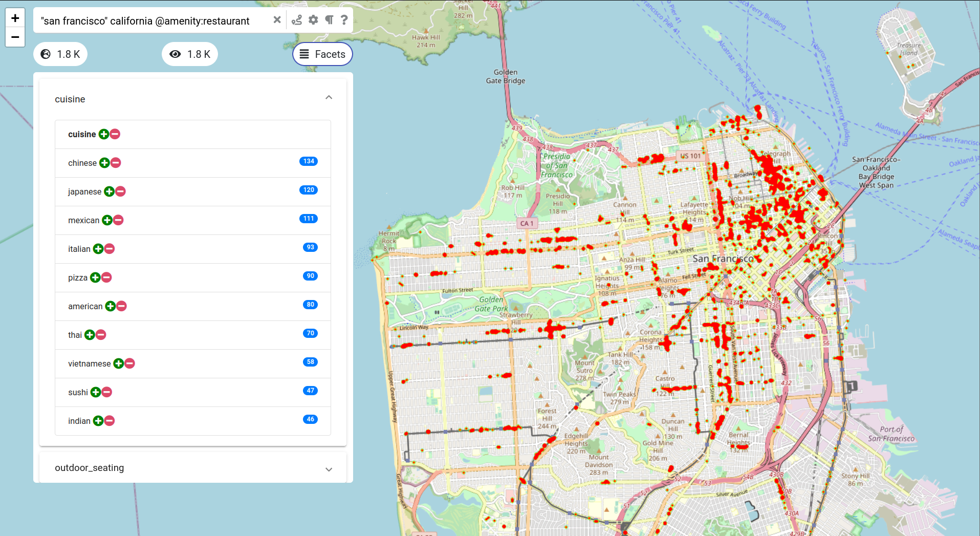Click the indian count badge 46

[310, 419]
